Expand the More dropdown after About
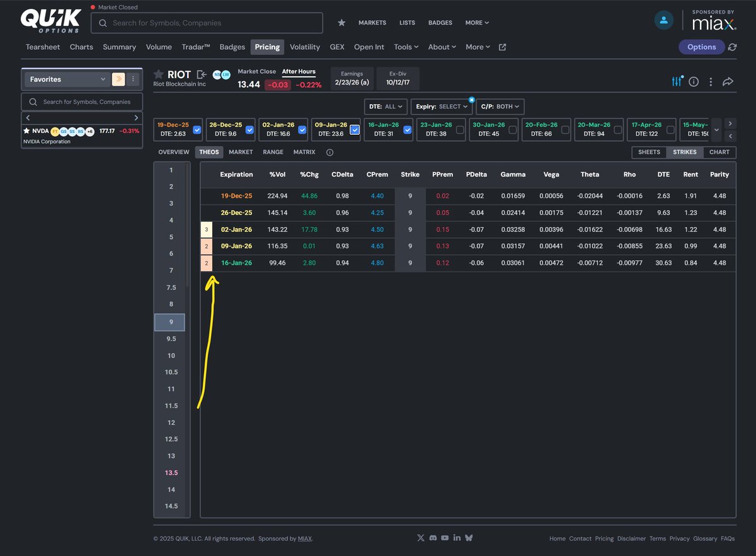Viewport: 756px width, 556px height. (479, 47)
